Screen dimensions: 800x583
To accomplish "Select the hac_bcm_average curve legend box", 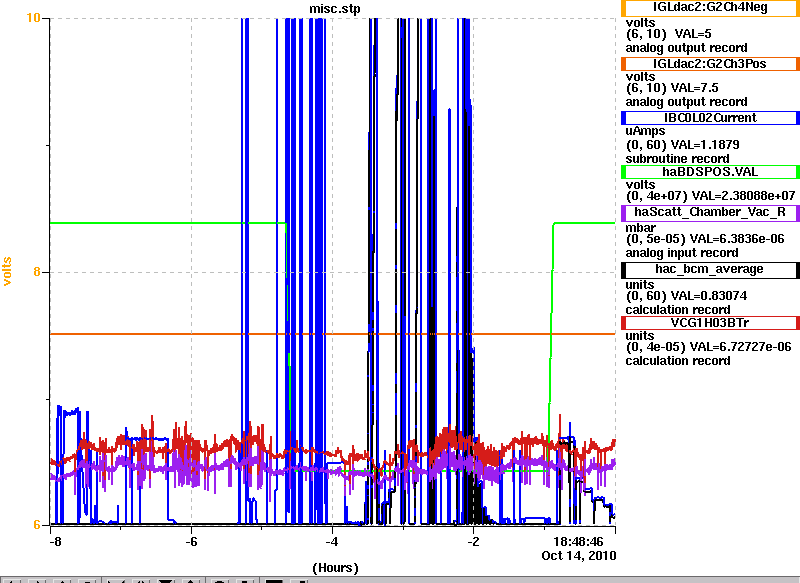I will coord(710,270).
